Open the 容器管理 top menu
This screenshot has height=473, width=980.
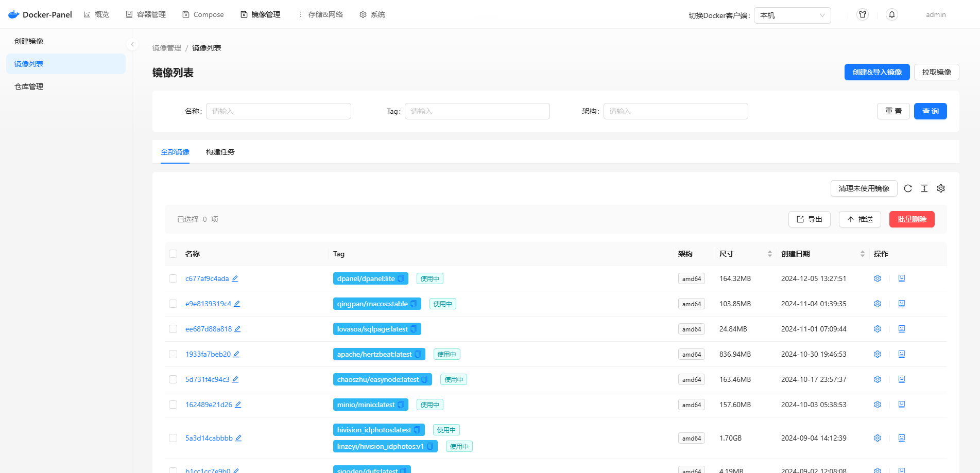(146, 14)
